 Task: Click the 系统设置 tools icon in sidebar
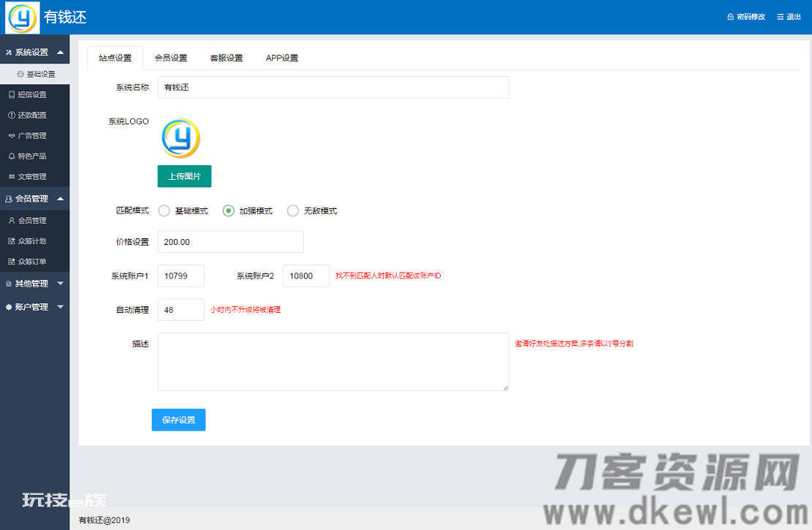coord(9,53)
